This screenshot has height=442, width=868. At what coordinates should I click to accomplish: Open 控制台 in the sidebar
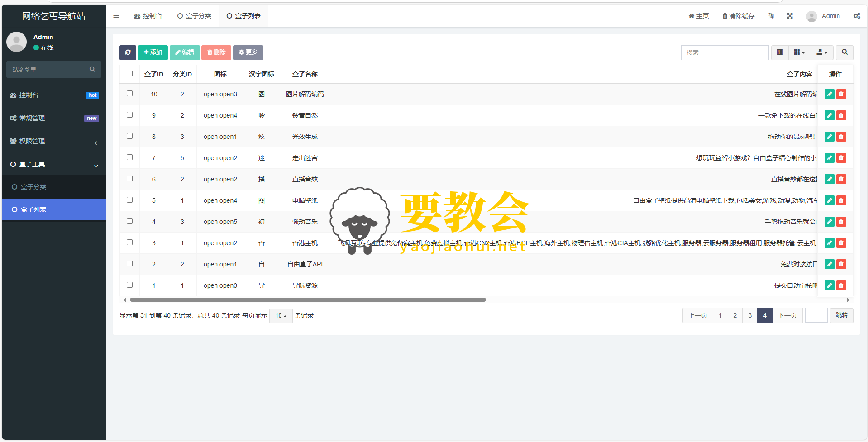click(x=54, y=95)
